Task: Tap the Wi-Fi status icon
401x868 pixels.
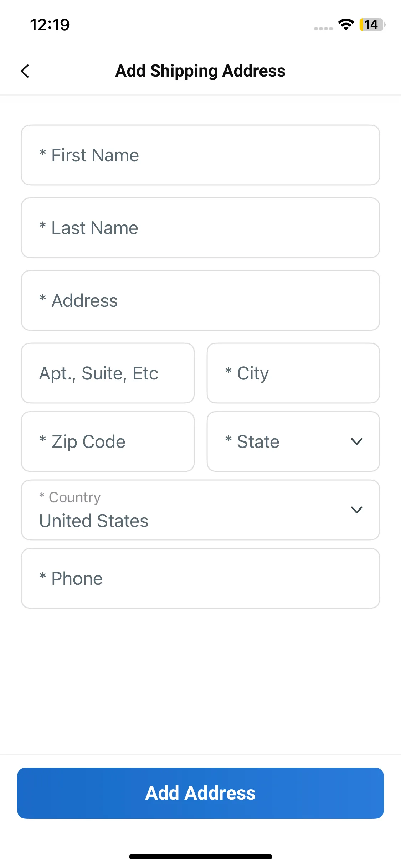Action: [346, 25]
